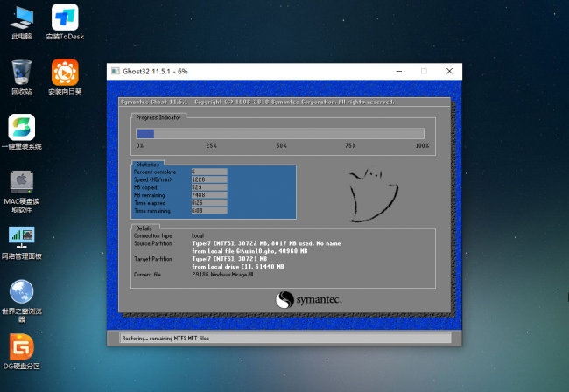The image size is (569, 392).
Task: Click the Speed (MB/min) value 1220
Action: [x=209, y=179]
